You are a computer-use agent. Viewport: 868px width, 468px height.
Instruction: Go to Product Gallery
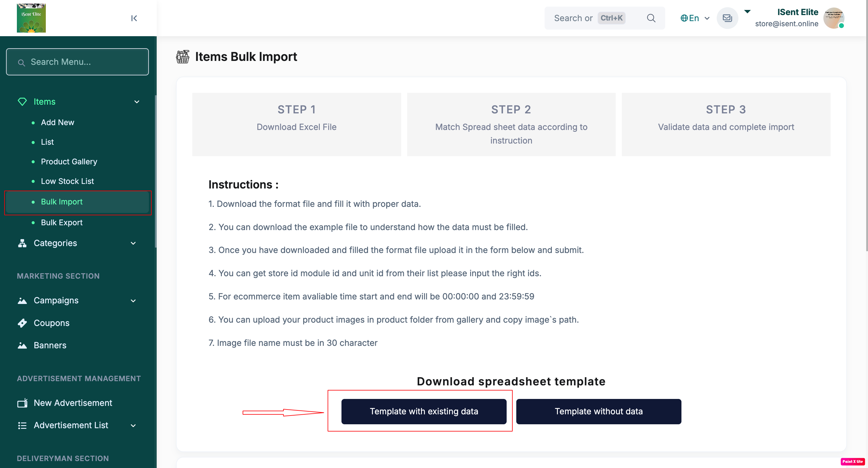(69, 162)
